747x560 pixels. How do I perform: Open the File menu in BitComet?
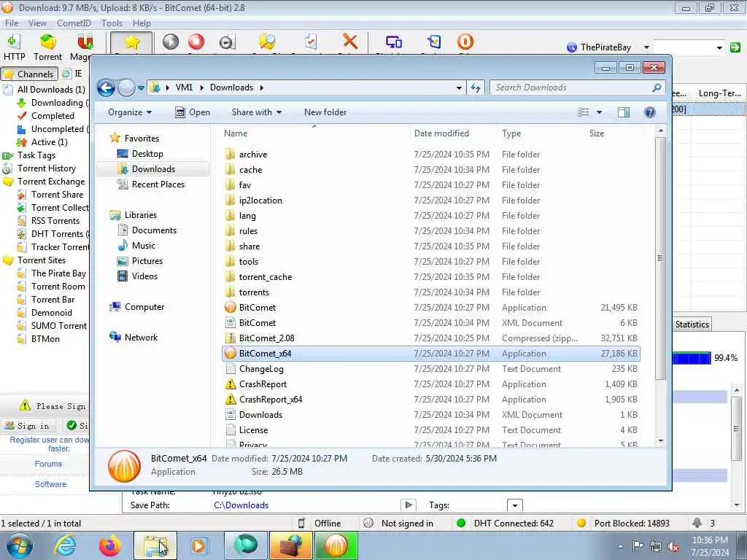[12, 23]
